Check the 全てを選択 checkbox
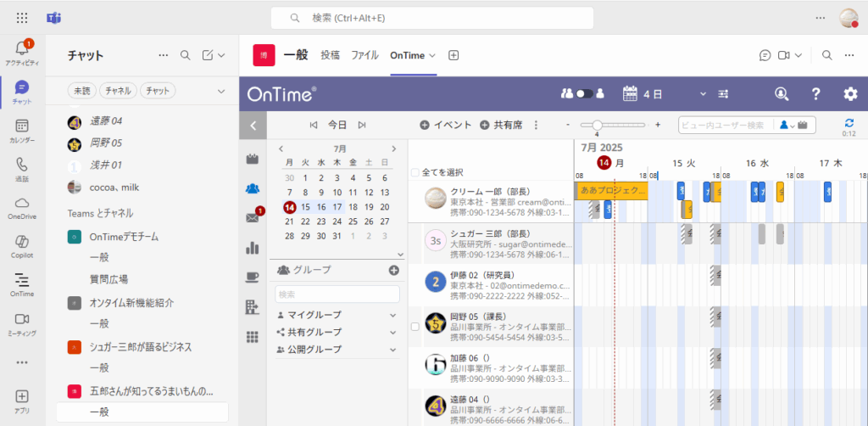This screenshot has width=868, height=426. click(415, 172)
